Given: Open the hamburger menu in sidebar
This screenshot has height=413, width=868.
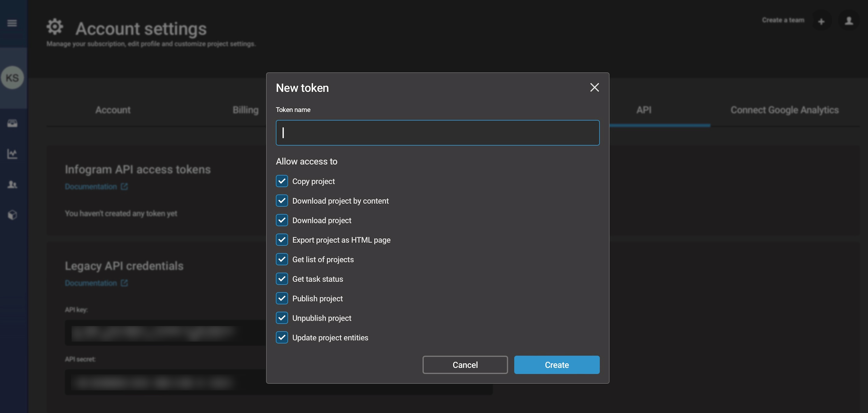Looking at the screenshot, I should point(12,23).
